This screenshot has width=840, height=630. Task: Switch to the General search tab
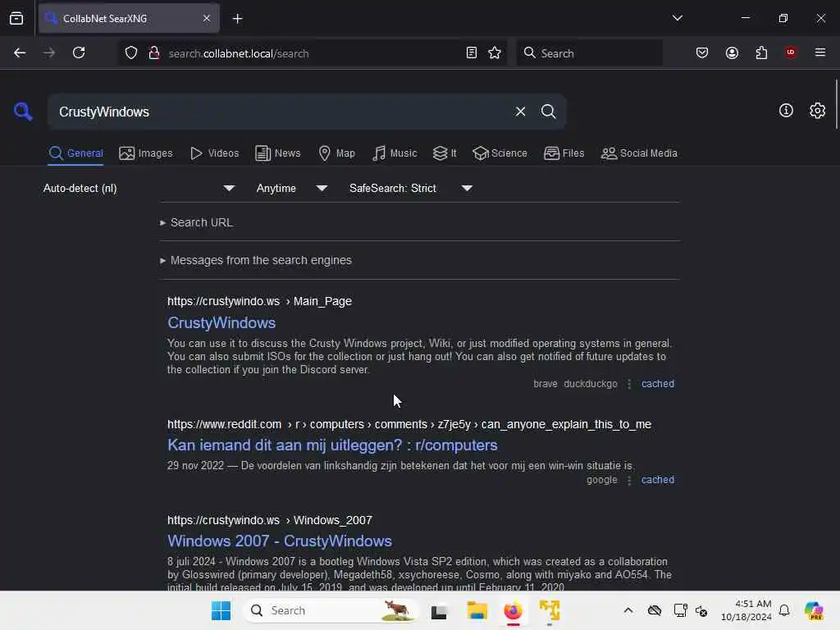click(x=75, y=153)
